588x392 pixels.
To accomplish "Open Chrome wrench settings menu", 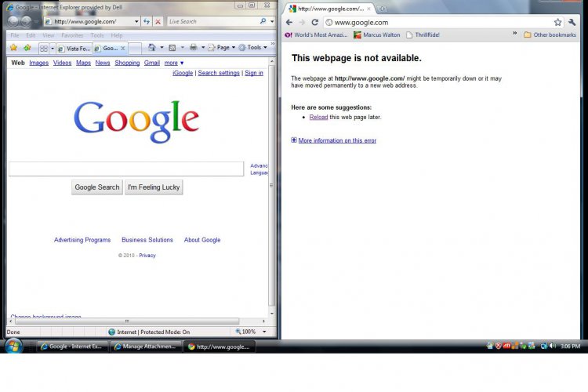I will (572, 22).
